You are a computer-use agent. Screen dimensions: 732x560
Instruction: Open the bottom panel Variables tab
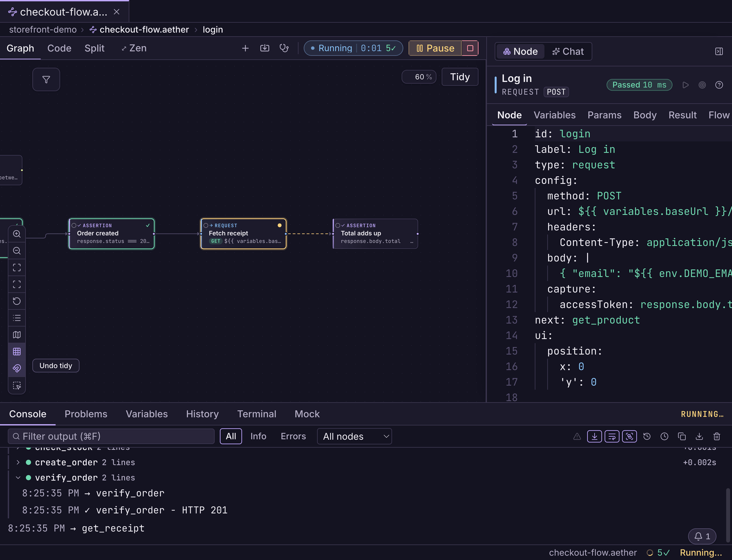tap(147, 414)
